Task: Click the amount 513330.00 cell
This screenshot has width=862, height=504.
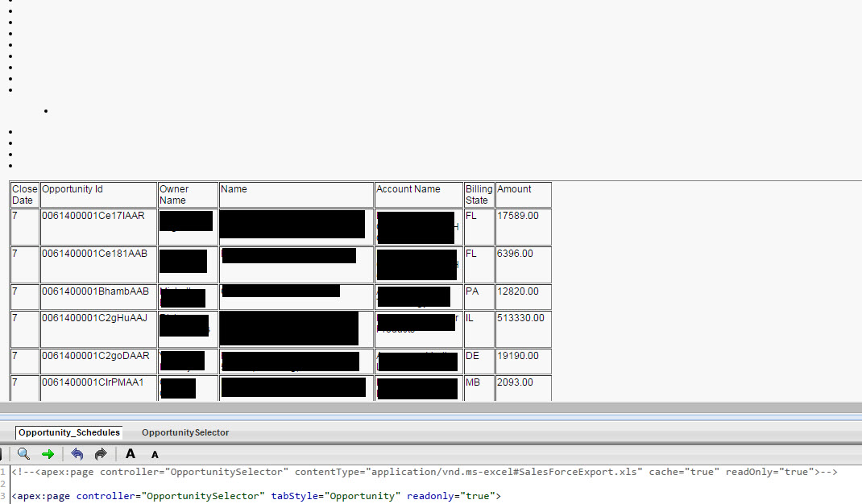Action: (x=524, y=329)
